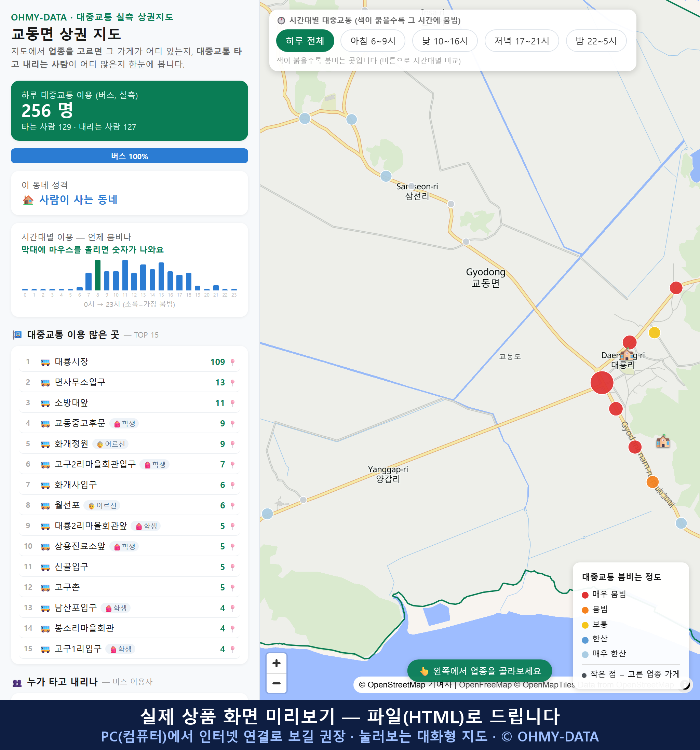Select the 면사무소입구 row in TOP 15
The image size is (700, 750).
[x=130, y=382]
